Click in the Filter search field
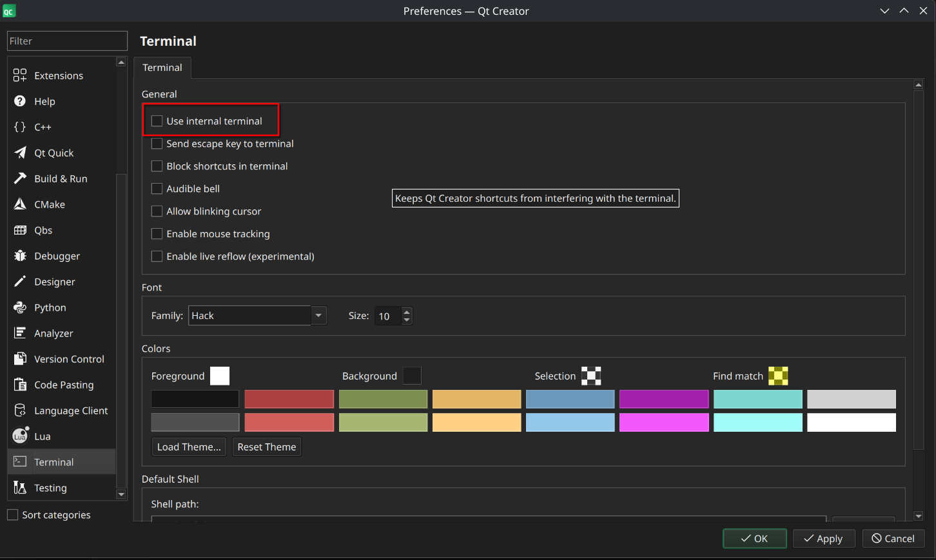 coord(67,41)
